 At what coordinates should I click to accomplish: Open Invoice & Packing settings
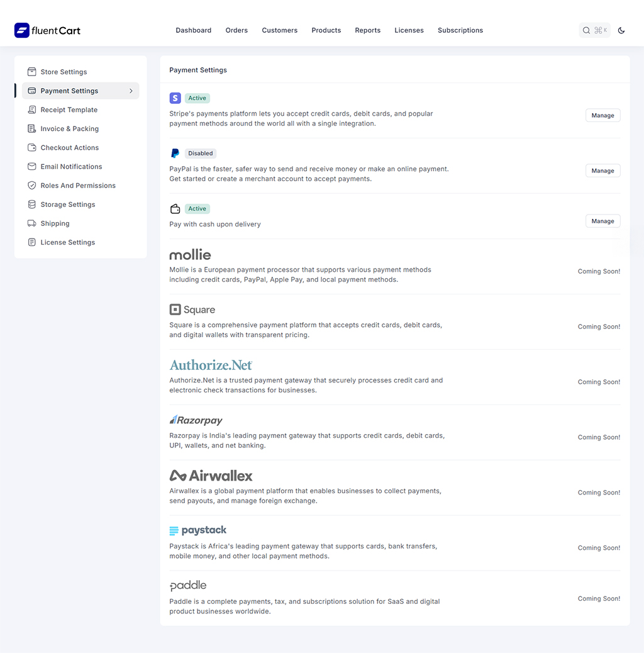coord(80,129)
